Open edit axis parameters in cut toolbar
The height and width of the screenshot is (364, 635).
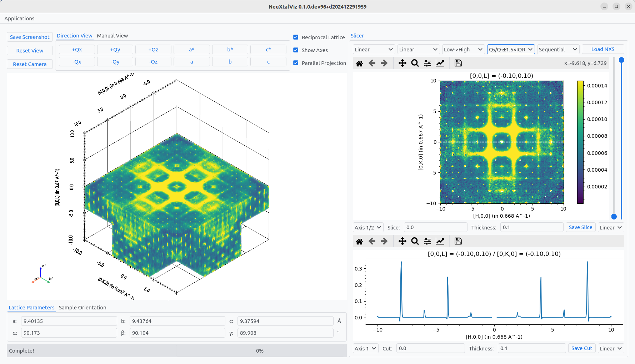[440, 241]
